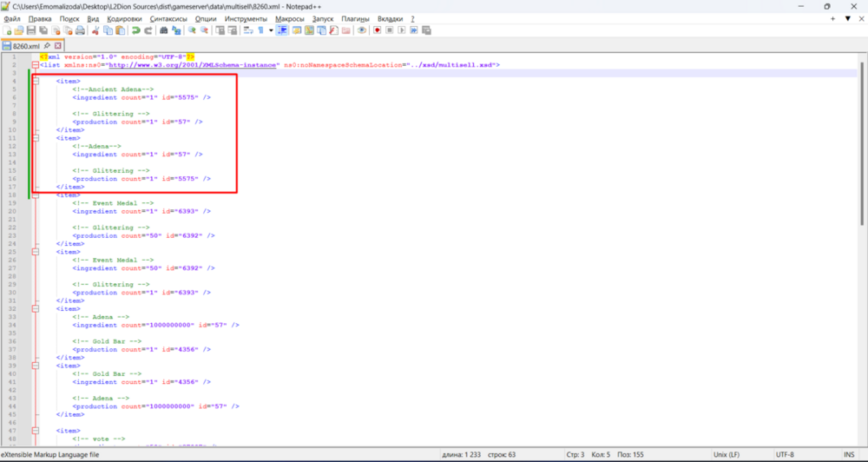Toggle synchronized vertical scrolling

(220, 30)
